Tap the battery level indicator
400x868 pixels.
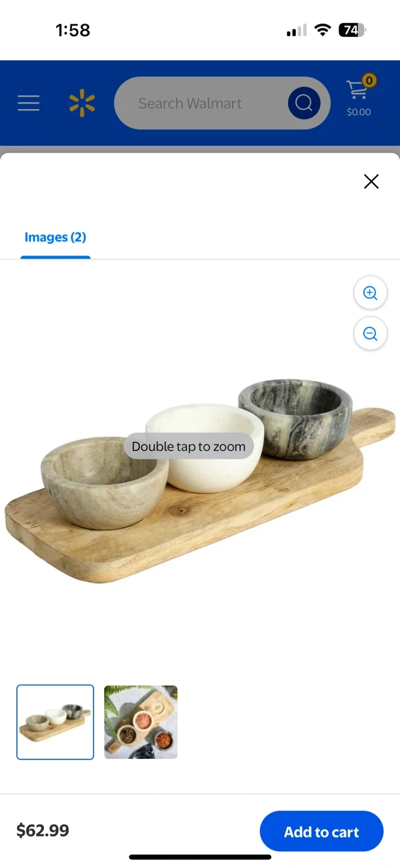point(352,30)
